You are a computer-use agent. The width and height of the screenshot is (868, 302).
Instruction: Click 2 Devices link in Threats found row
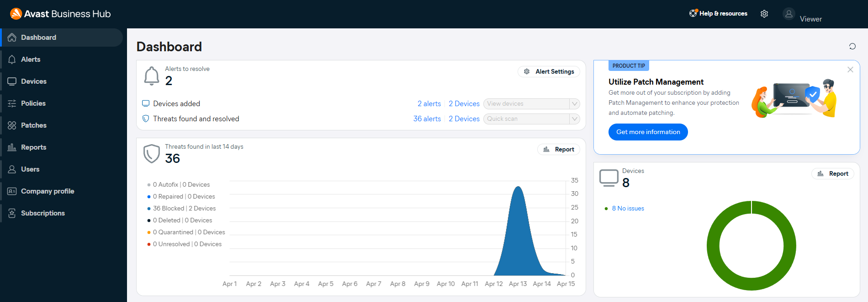pyautogui.click(x=464, y=119)
